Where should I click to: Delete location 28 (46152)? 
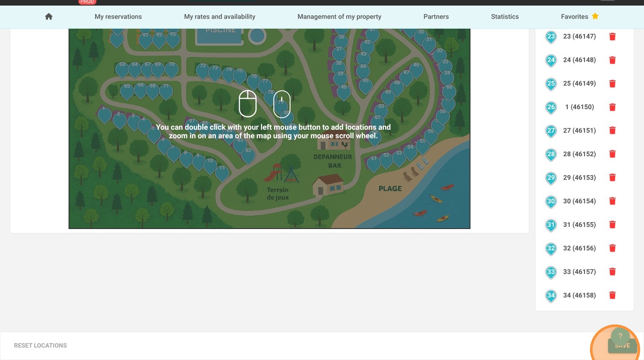click(x=612, y=155)
